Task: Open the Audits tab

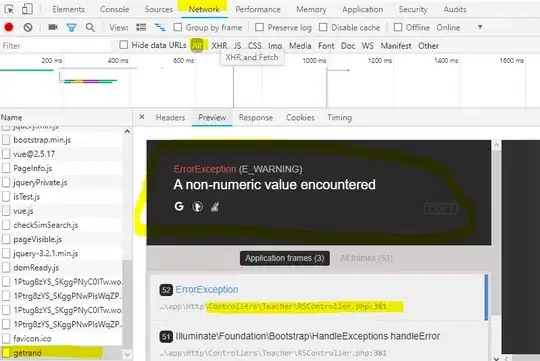Action: [x=455, y=9]
